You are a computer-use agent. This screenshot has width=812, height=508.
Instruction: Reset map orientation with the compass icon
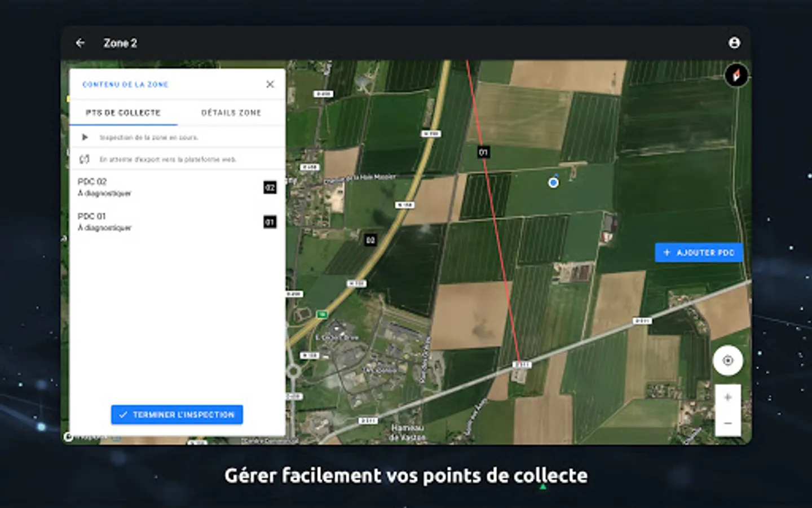coord(736,75)
